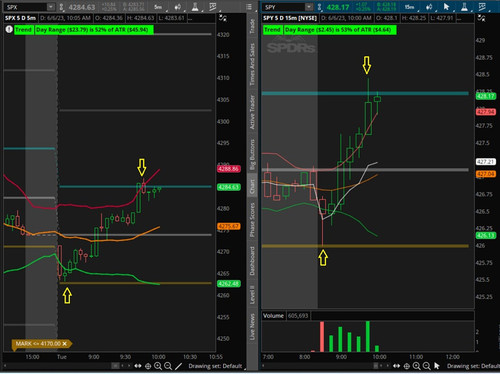Open Studies flask icon on SPY chart
Image resolution: width=500 pixels, height=374 pixels.
pos(464,7)
